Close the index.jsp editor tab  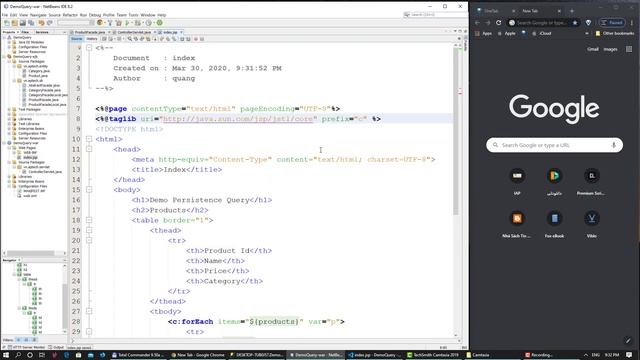[x=181, y=32]
